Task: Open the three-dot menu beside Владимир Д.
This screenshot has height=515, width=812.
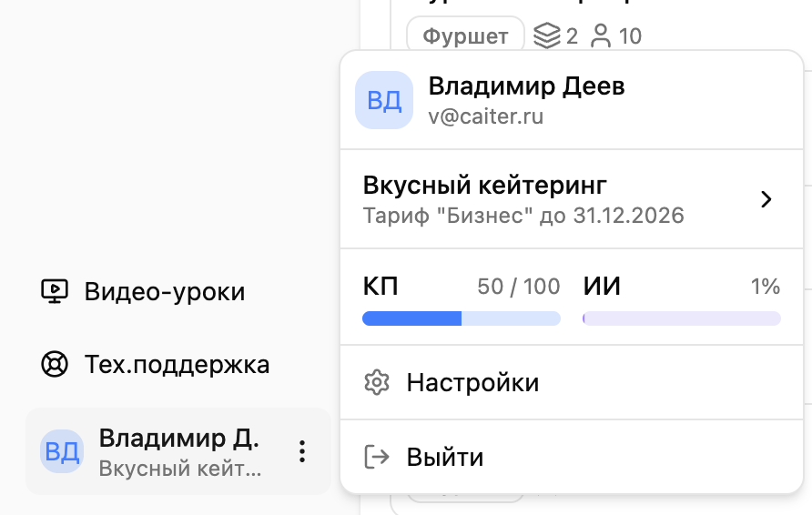Action: pyautogui.click(x=303, y=451)
